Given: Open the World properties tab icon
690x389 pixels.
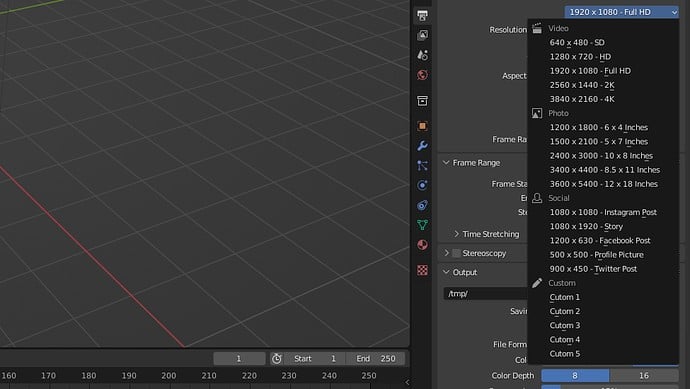Looking at the screenshot, I should tap(422, 75).
